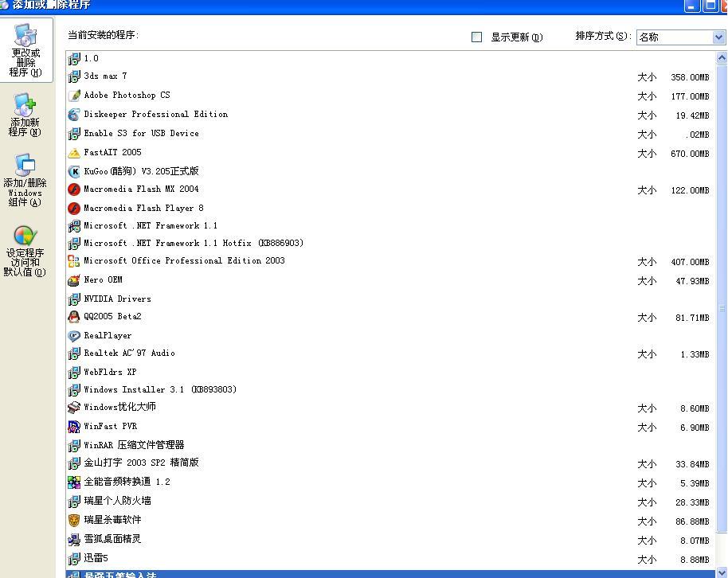Image resolution: width=728 pixels, height=578 pixels.
Task: Click the 670.00MB size of FastAIT
Action: [x=690, y=154]
